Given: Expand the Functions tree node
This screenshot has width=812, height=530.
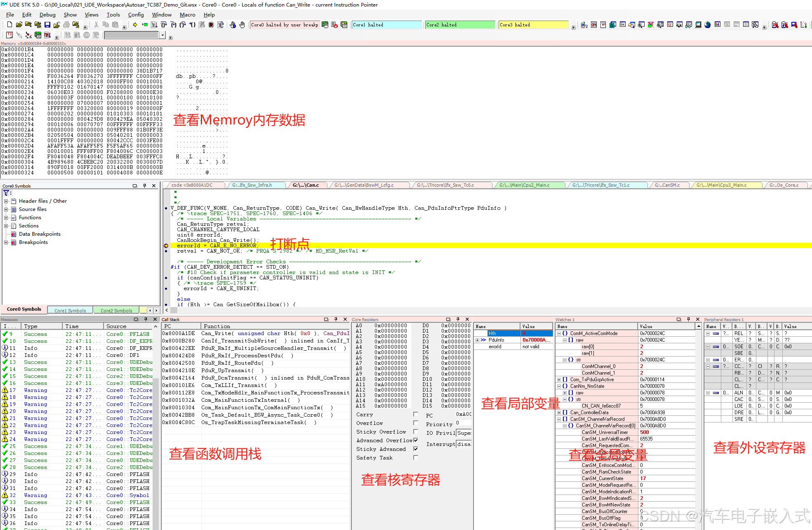Looking at the screenshot, I should 6,218.
